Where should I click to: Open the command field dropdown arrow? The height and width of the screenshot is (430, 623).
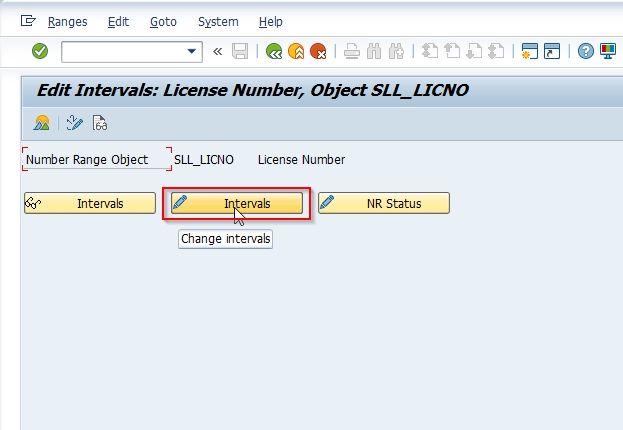pyautogui.click(x=192, y=51)
